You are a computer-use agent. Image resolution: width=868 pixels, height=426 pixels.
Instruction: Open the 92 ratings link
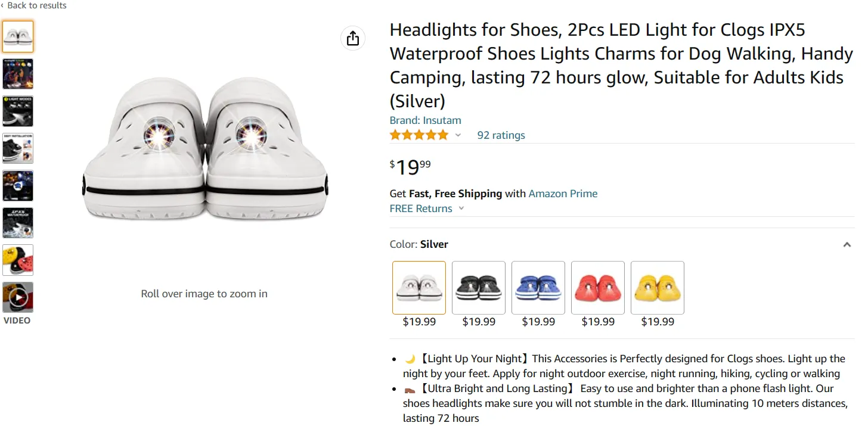tap(501, 135)
